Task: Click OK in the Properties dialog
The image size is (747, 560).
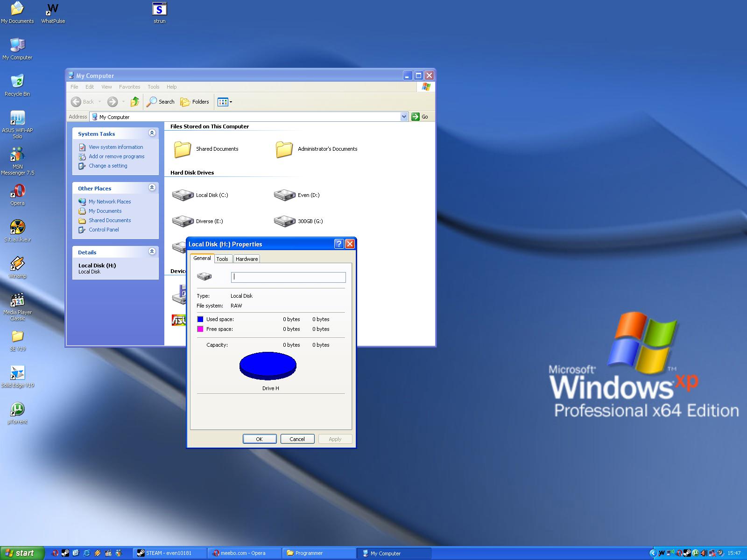Action: [260, 439]
